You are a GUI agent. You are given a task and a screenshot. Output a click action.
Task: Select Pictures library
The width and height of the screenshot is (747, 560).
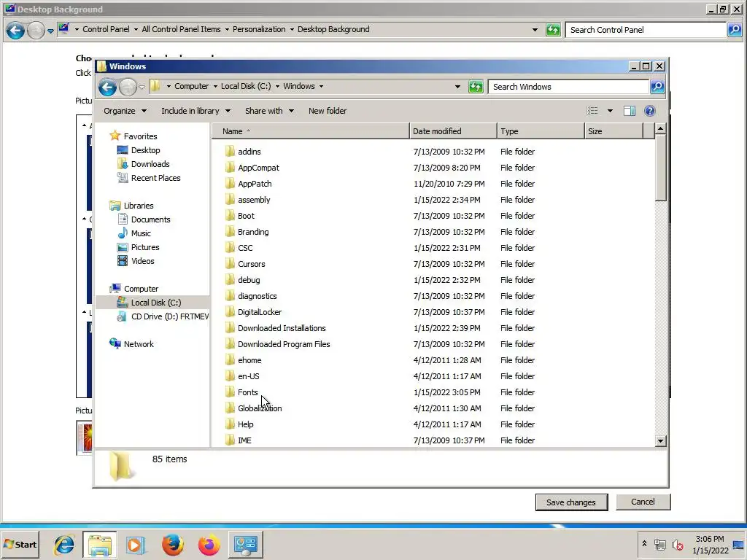click(x=145, y=247)
